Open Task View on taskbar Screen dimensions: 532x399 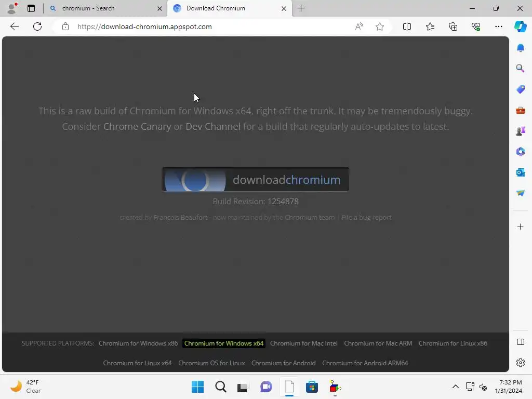coord(242,387)
